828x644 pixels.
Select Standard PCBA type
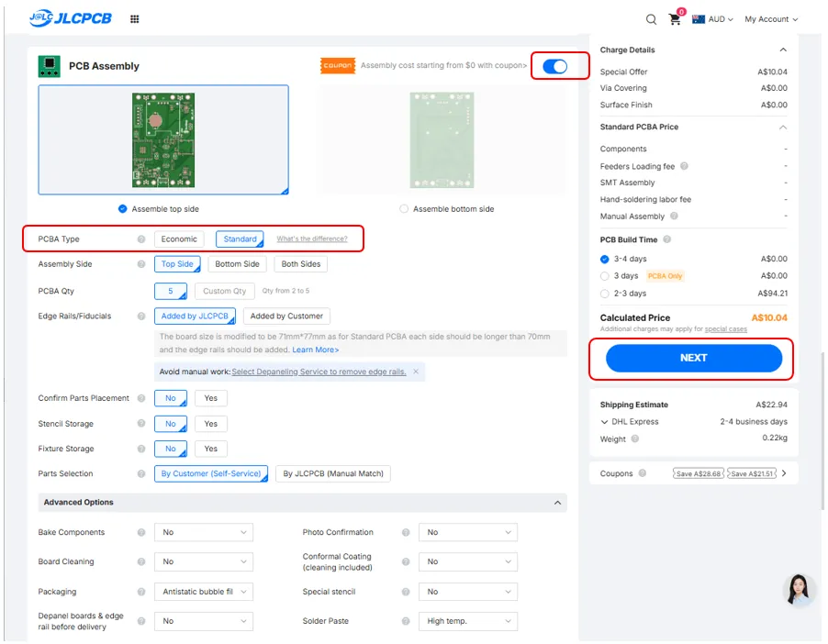(240, 239)
